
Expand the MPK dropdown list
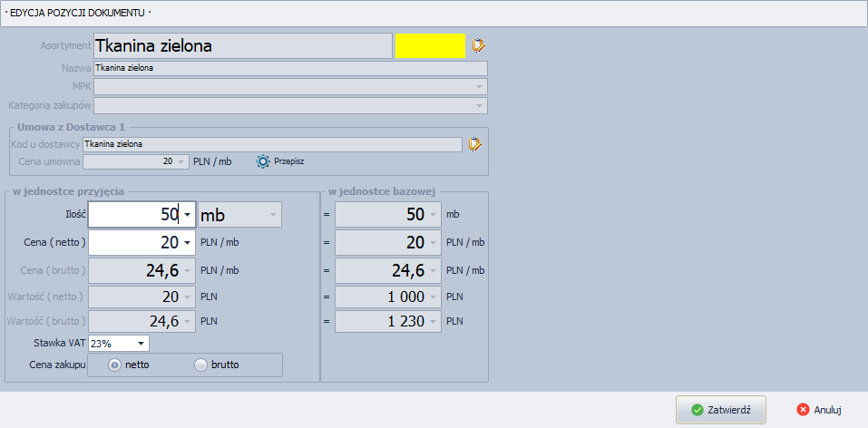pos(478,87)
